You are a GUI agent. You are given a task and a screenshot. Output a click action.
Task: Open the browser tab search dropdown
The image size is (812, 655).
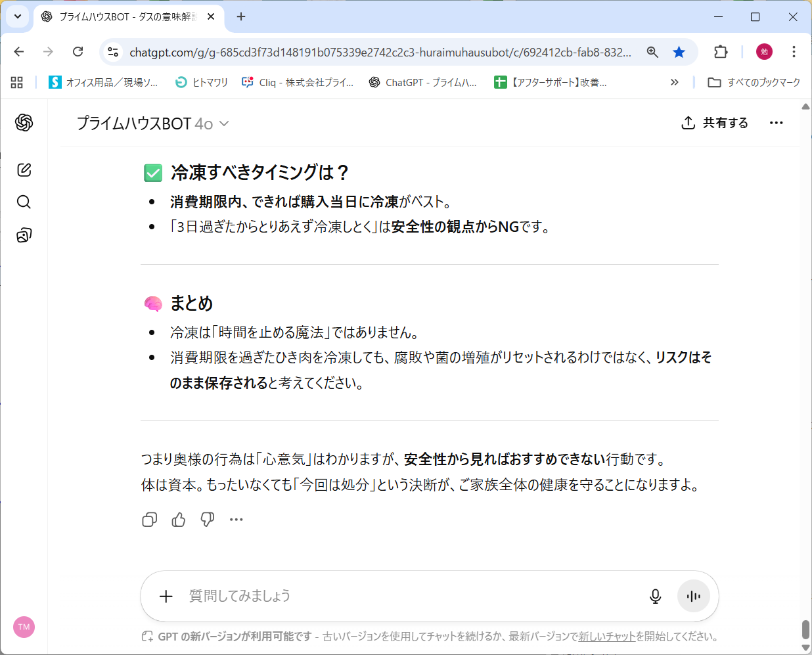tap(17, 16)
